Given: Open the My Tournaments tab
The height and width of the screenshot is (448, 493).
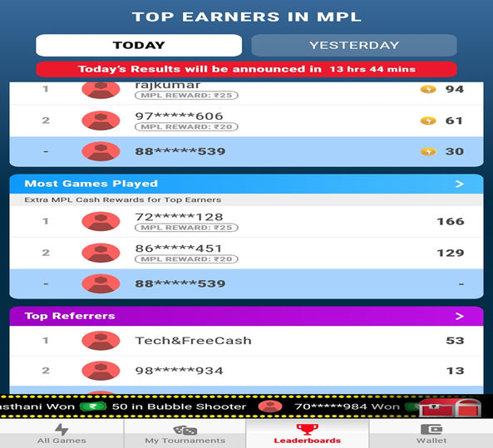Looking at the screenshot, I should [185, 434].
